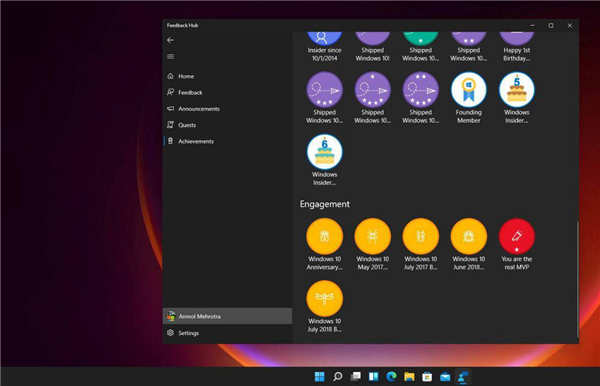Image resolution: width=600 pixels, height=386 pixels.
Task: Open the Insider since 10/1/2014 badge
Action: click(x=324, y=47)
